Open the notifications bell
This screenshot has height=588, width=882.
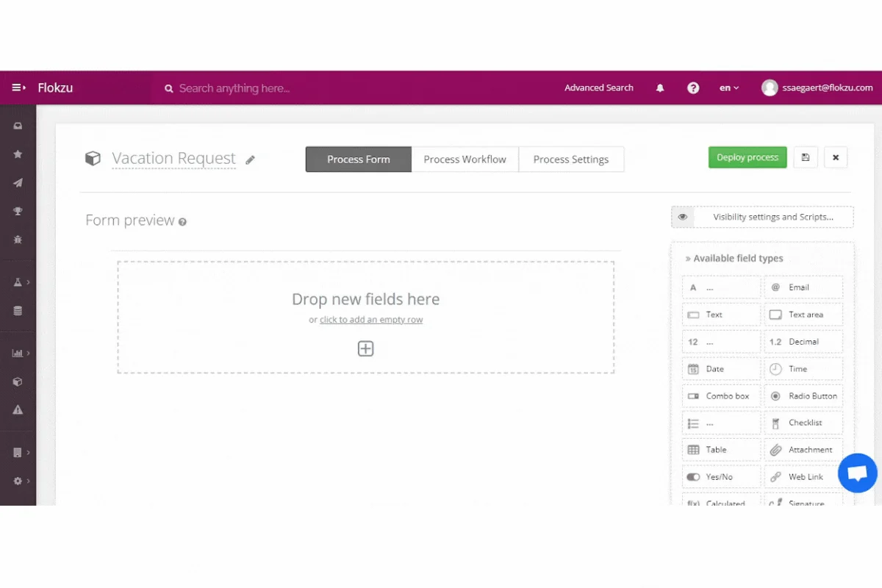(x=660, y=88)
